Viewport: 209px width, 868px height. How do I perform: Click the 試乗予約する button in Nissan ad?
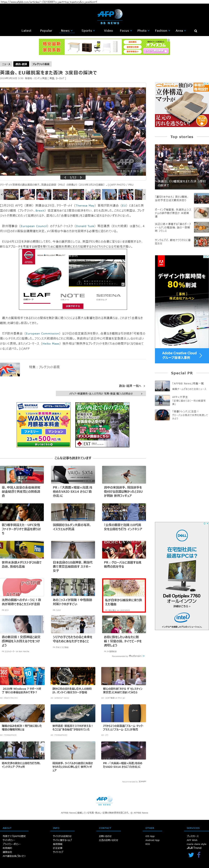73,306
